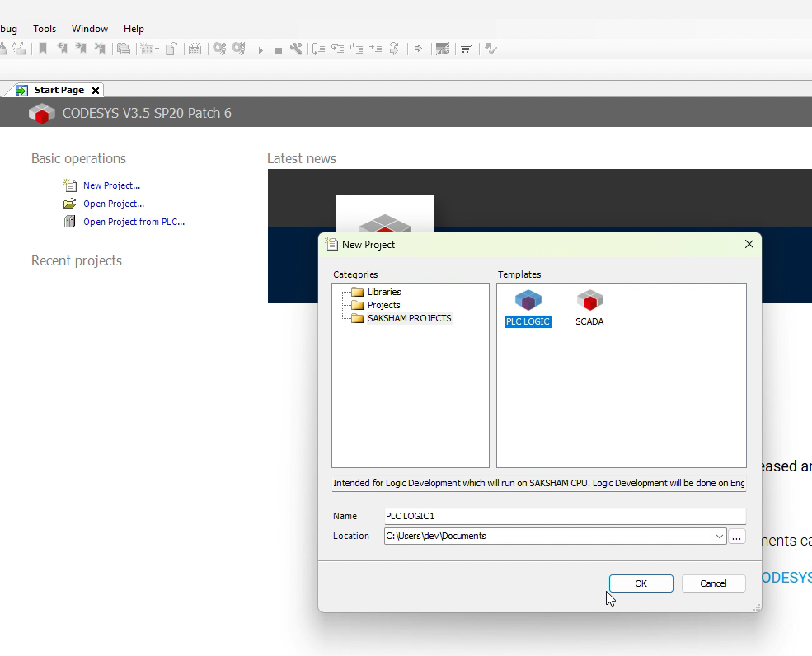Click the Run to Cursor toolbar icon
This screenshot has height=656, width=812.
(x=375, y=49)
